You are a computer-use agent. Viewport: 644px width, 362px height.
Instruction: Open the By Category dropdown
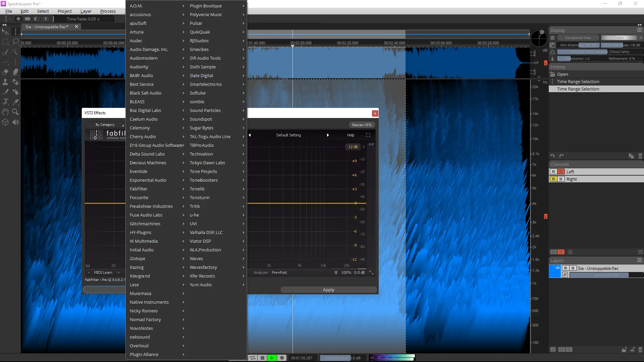pos(105,125)
